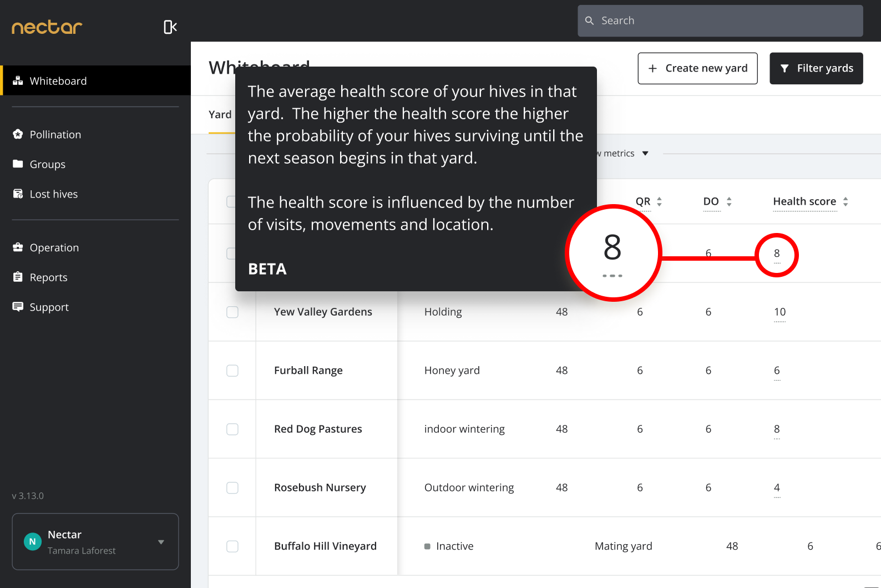Check the Yew Valley Gardens row checkbox
The height and width of the screenshot is (588, 881).
(x=232, y=312)
